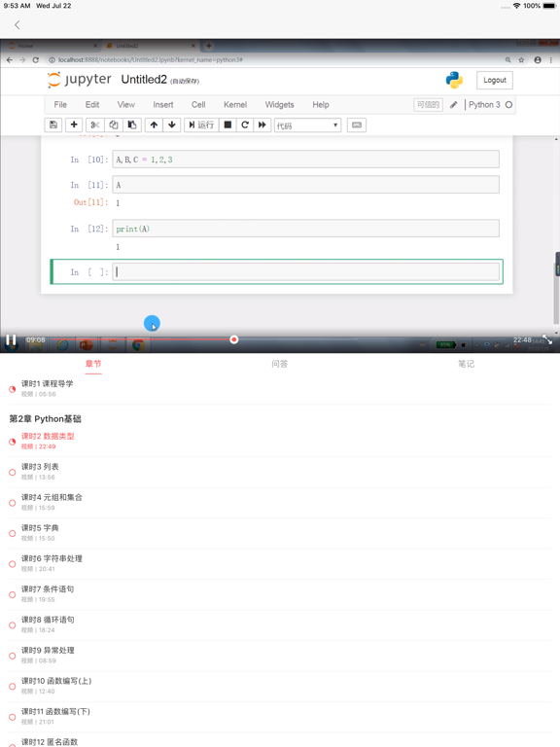Open lesson 课时11 函数编写(下)
Viewport: 560px width, 747px height.
(x=280, y=716)
